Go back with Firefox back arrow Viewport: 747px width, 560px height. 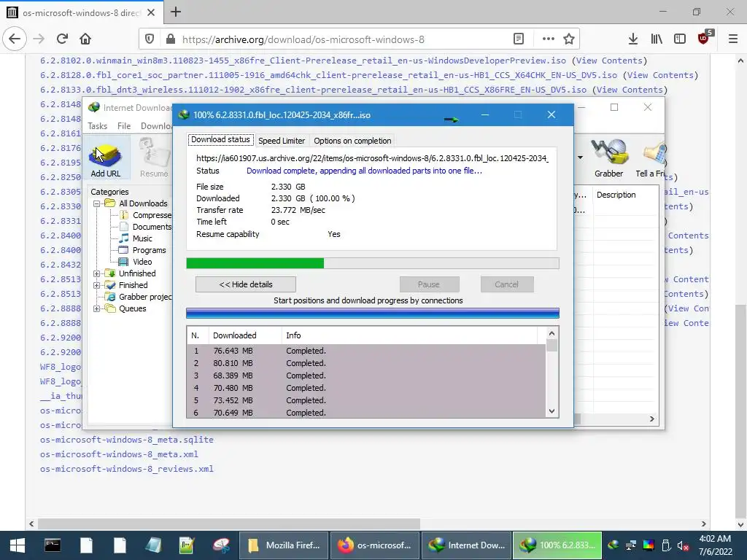click(x=15, y=39)
